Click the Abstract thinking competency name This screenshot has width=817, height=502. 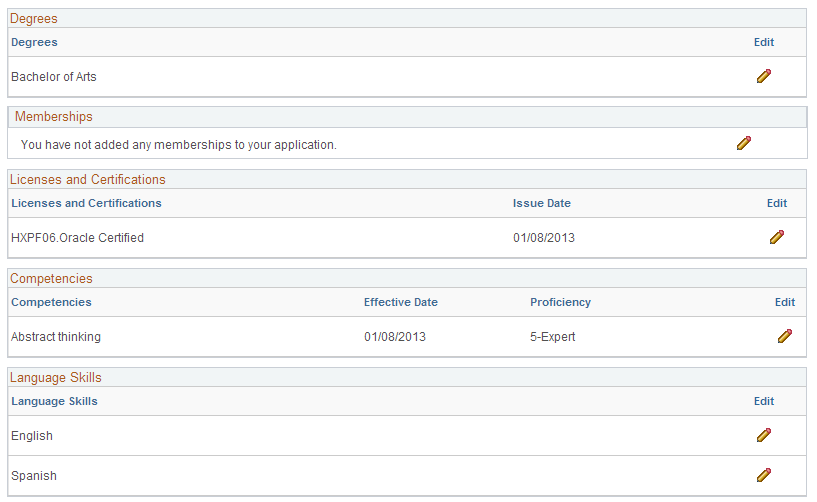coord(56,337)
